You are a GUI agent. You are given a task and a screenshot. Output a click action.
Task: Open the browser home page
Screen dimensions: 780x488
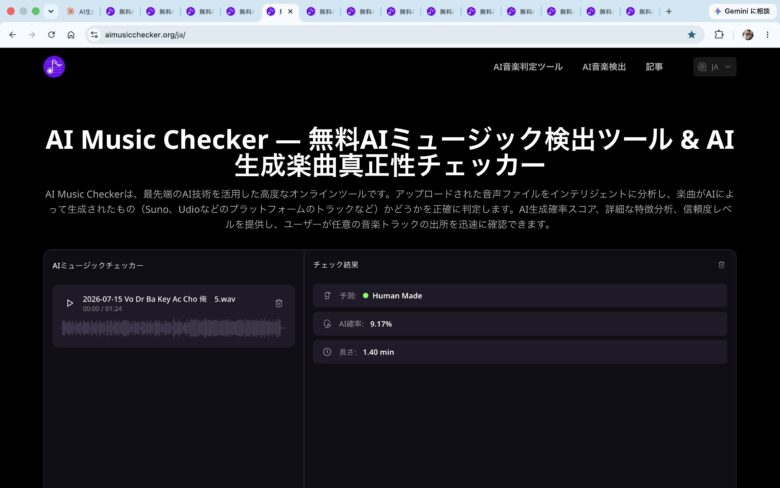(71, 35)
